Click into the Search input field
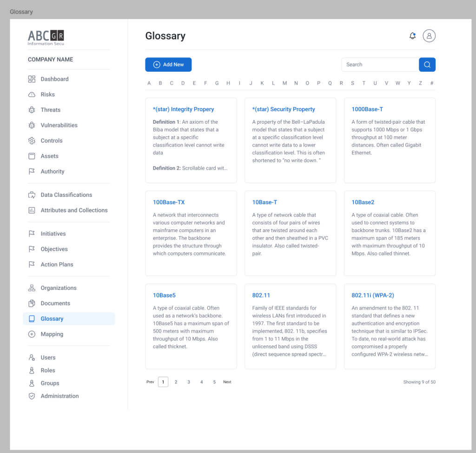 click(379, 65)
